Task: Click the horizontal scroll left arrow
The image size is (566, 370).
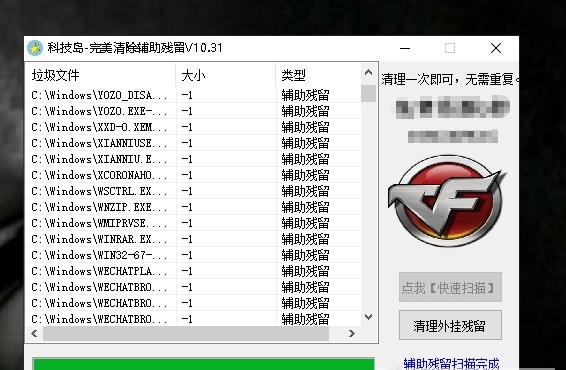Action: click(34, 333)
